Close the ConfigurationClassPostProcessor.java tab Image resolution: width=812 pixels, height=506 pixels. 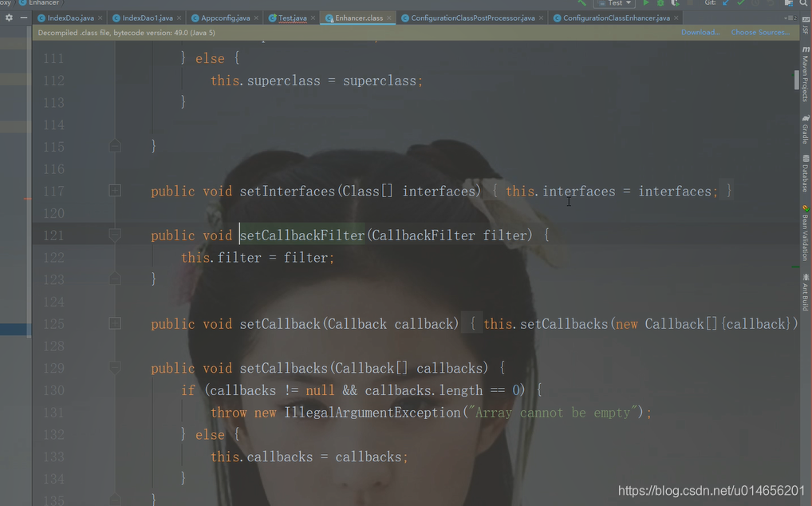point(541,18)
